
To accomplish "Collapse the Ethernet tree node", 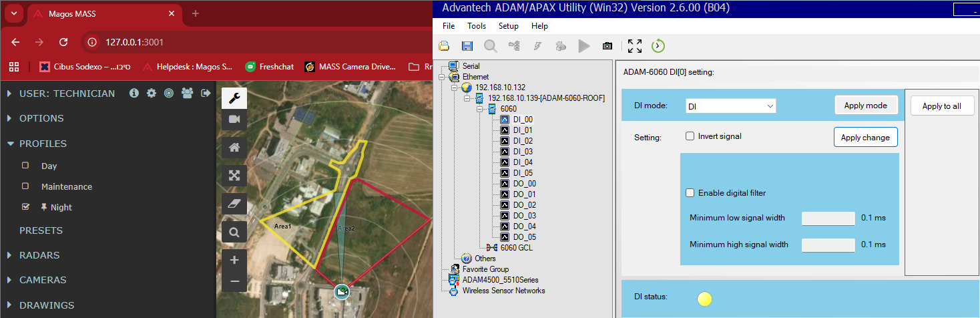I will [x=441, y=77].
